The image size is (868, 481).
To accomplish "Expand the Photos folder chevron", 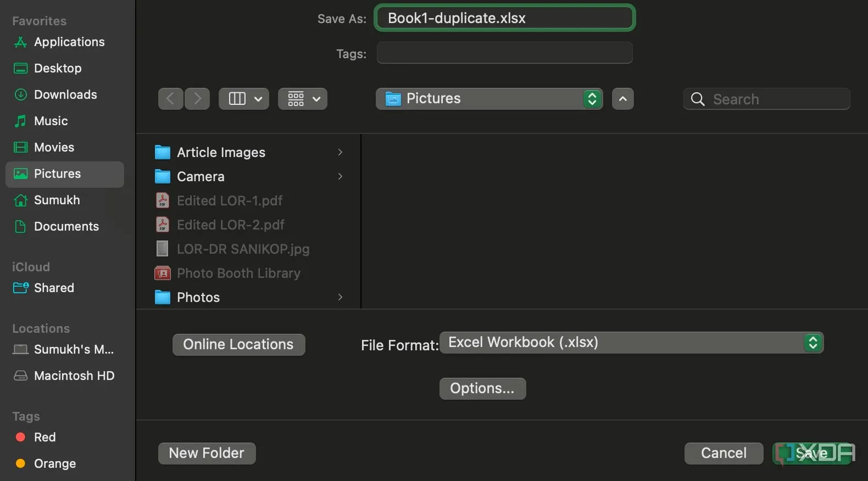I will (340, 297).
